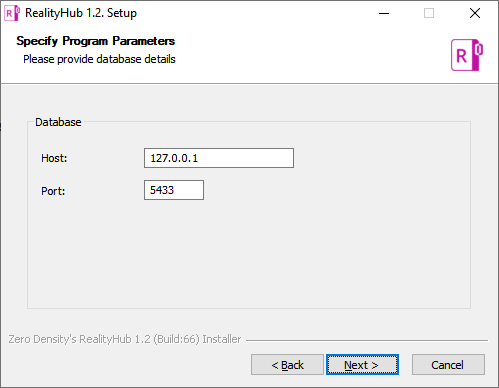Screen dimensions: 499x388
Task: Minimize the RealityHub Setup window
Action: [x=384, y=13]
